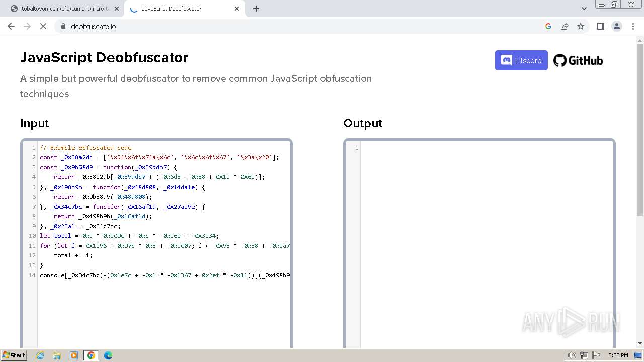Select Chrome in the taskbar
The image size is (644, 362).
pyautogui.click(x=91, y=355)
